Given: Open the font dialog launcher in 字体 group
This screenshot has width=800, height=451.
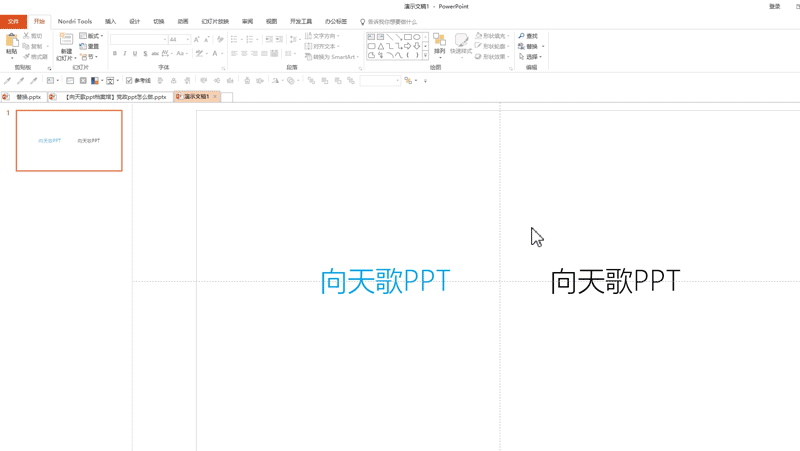Looking at the screenshot, I should point(223,68).
